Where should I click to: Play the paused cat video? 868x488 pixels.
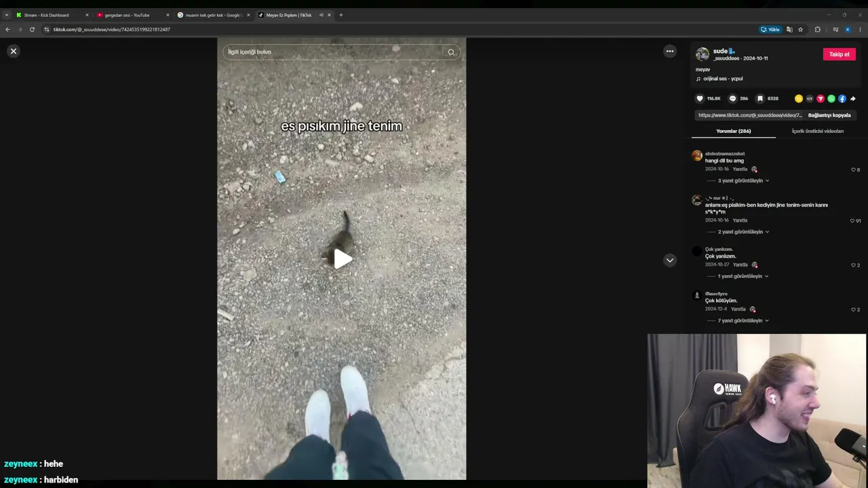click(342, 258)
